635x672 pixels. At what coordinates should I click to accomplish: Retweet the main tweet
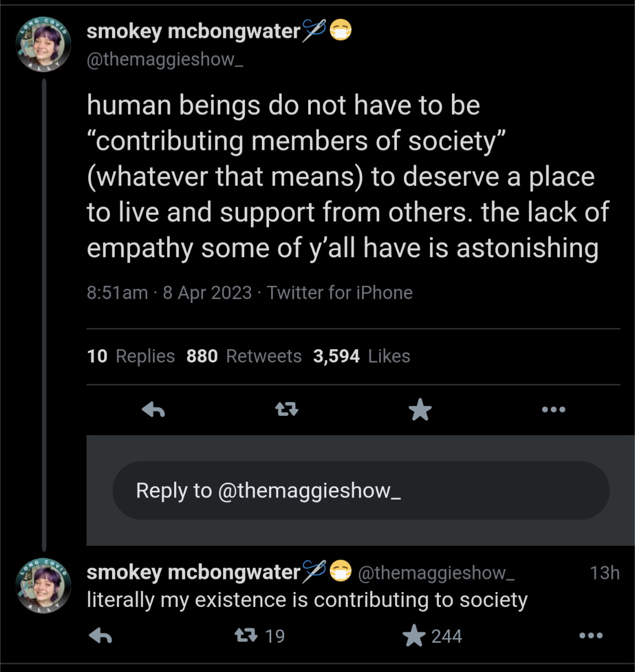[x=287, y=409]
